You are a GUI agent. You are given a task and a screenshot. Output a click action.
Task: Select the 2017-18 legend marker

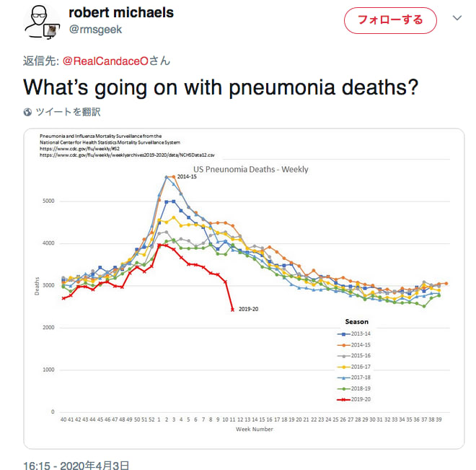(343, 378)
